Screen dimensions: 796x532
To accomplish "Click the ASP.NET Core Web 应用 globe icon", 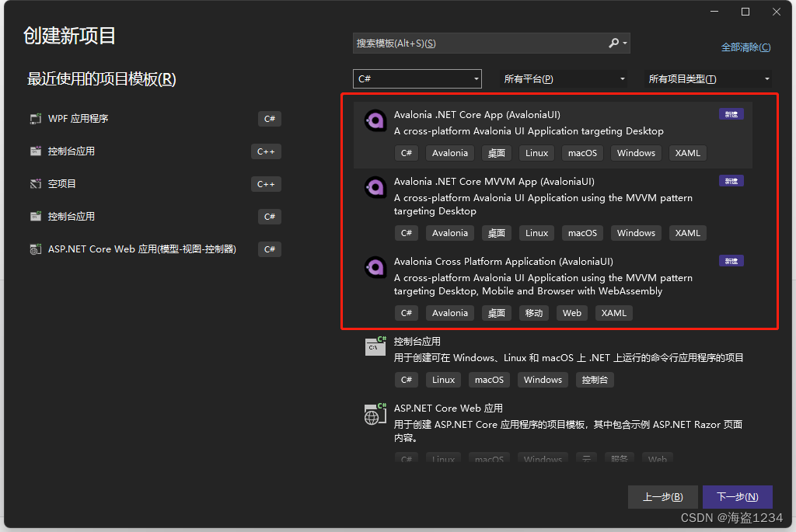I will click(375, 414).
